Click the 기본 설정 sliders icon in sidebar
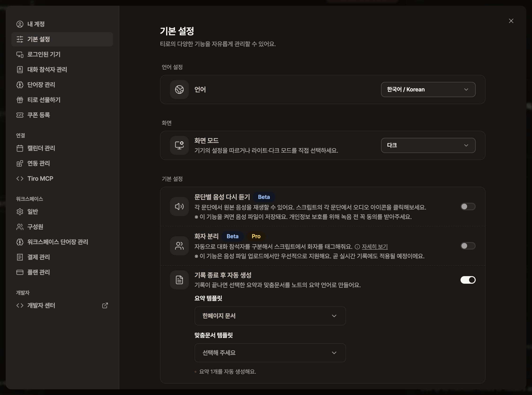The height and width of the screenshot is (395, 532). pos(20,39)
